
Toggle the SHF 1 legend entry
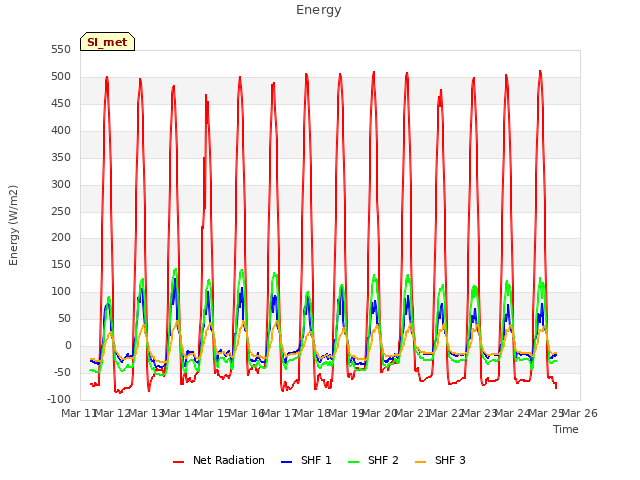point(306,460)
